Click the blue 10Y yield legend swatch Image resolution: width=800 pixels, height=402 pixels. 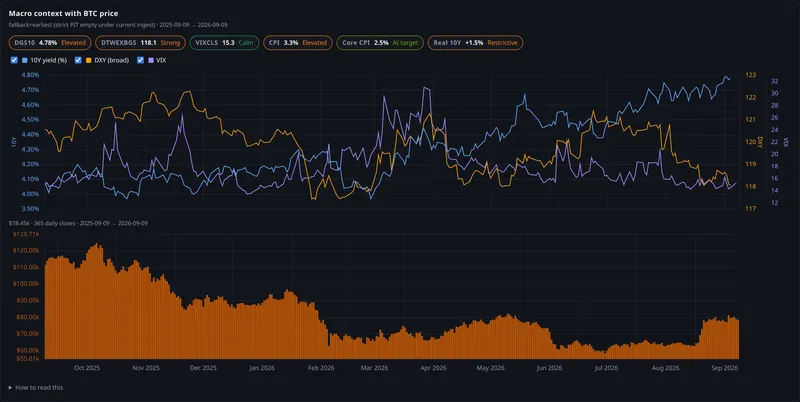[24, 60]
